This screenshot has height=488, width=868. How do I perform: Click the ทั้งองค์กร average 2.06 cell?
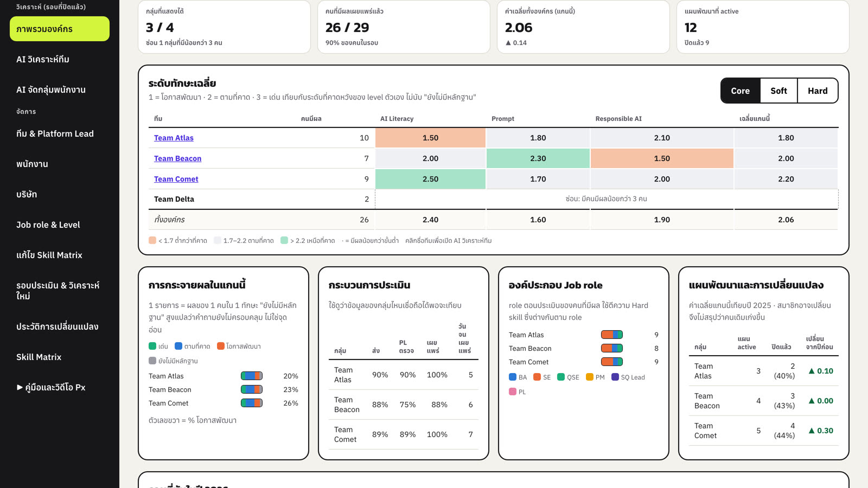tap(786, 220)
